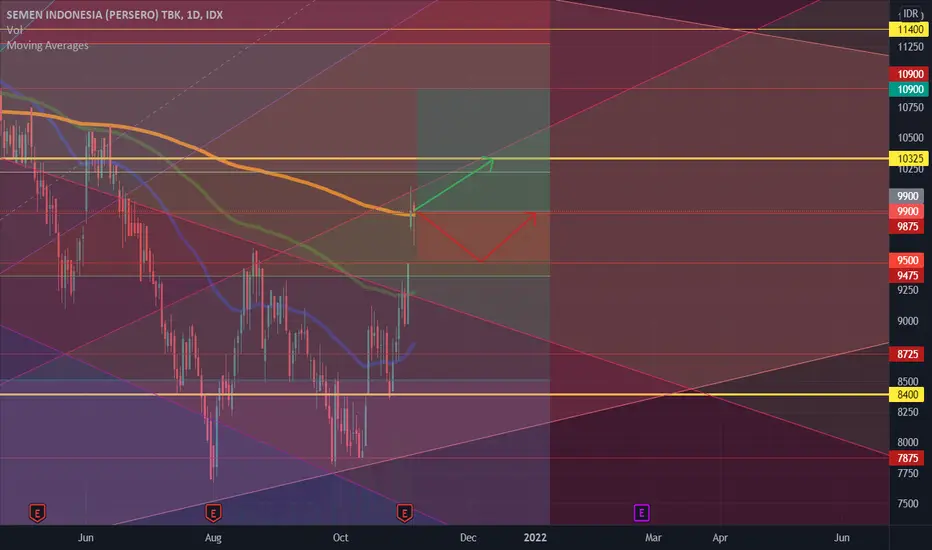The height and width of the screenshot is (550, 932).
Task: Click the 10750 price axis tick
Action: click(910, 108)
